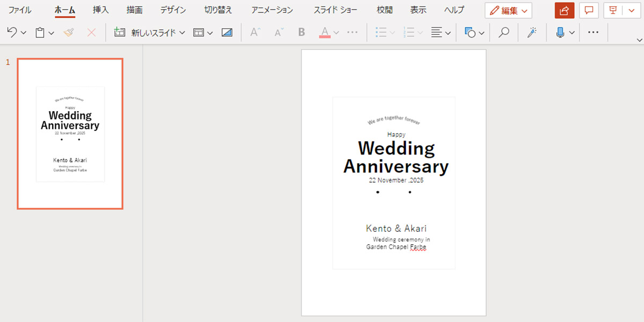This screenshot has width=644, height=322.
Task: Click the red Share icon button
Action: click(x=564, y=10)
